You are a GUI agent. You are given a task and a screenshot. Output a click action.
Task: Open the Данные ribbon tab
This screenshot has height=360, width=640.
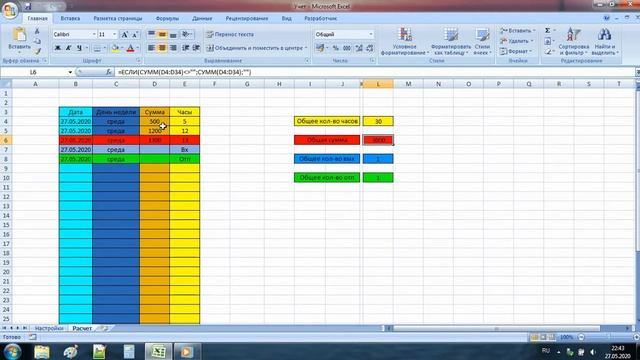pos(202,18)
